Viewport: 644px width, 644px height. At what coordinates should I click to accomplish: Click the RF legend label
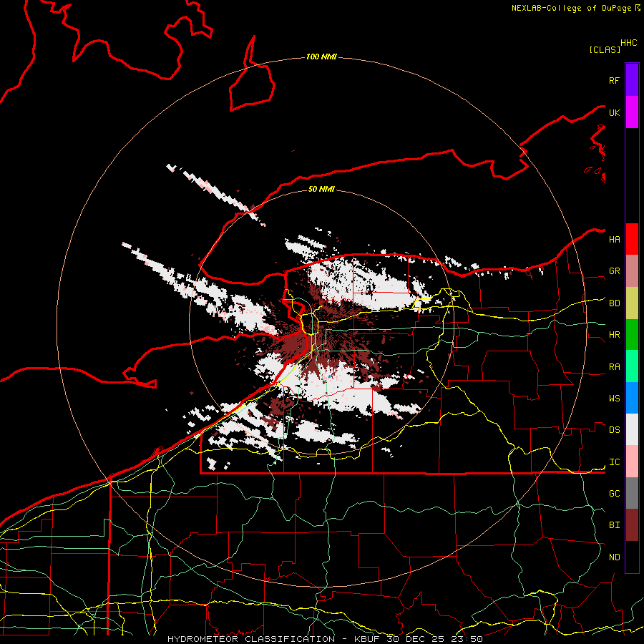coord(614,80)
